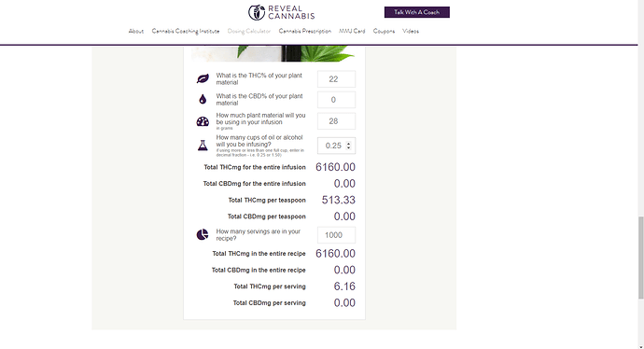
Task: Click 'What is the THC% of your plant material' text
Action: (x=259, y=78)
